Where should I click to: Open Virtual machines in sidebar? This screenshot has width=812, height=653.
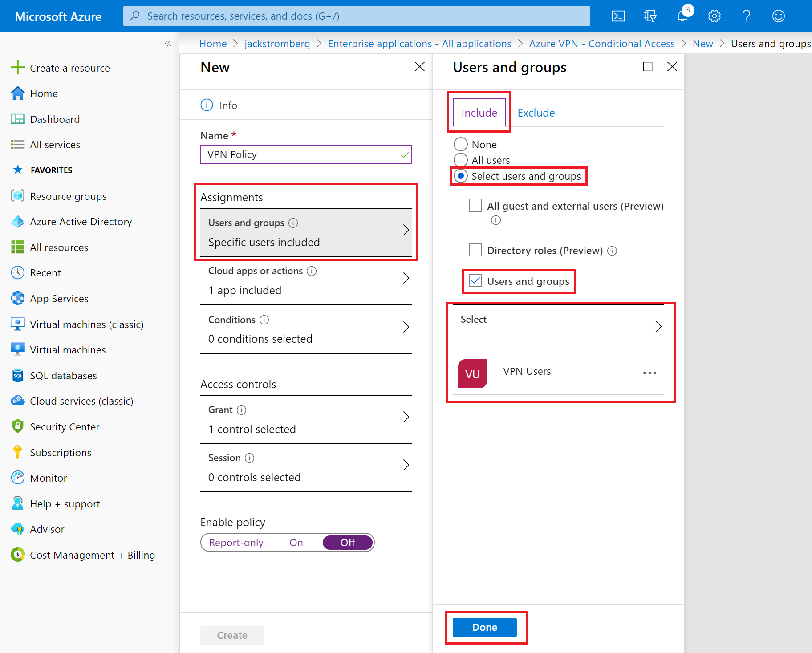coord(68,350)
